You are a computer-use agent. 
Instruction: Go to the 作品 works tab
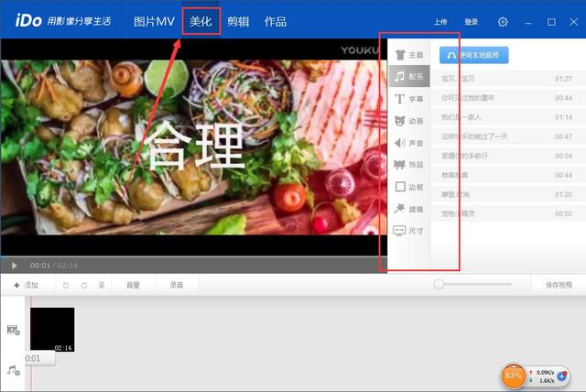click(x=275, y=21)
